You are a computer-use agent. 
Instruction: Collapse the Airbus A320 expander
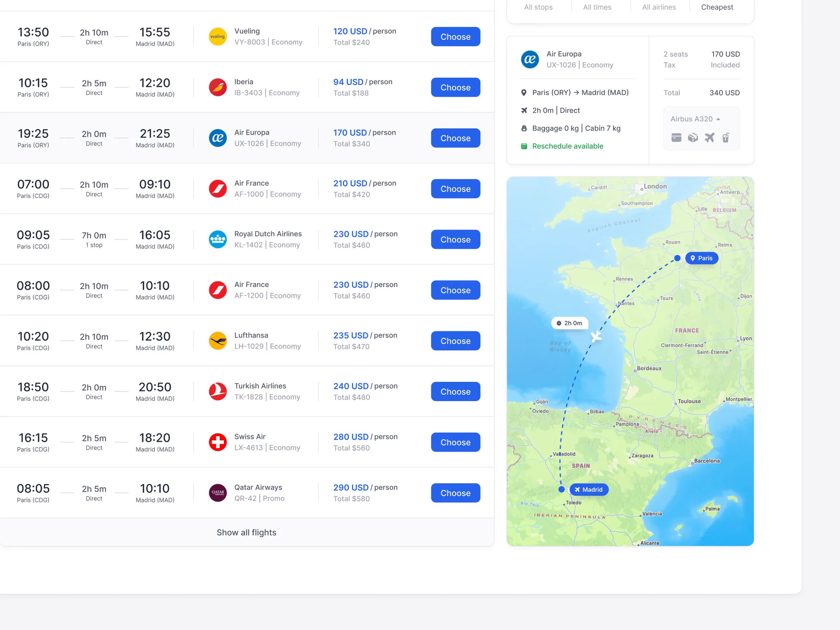pos(718,119)
